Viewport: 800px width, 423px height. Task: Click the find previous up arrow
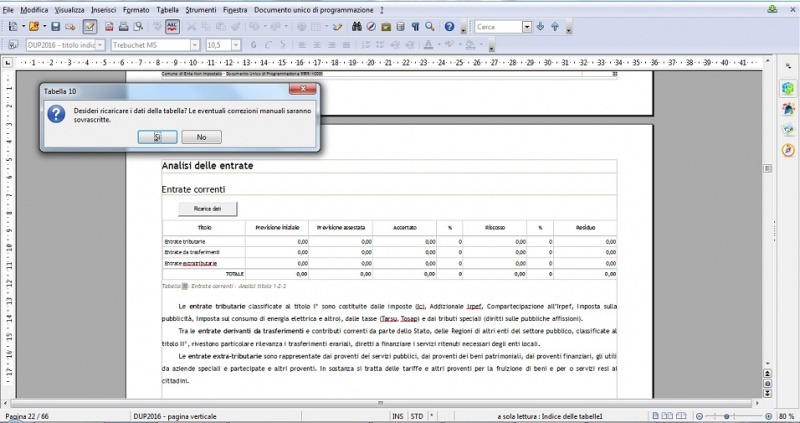554,26
